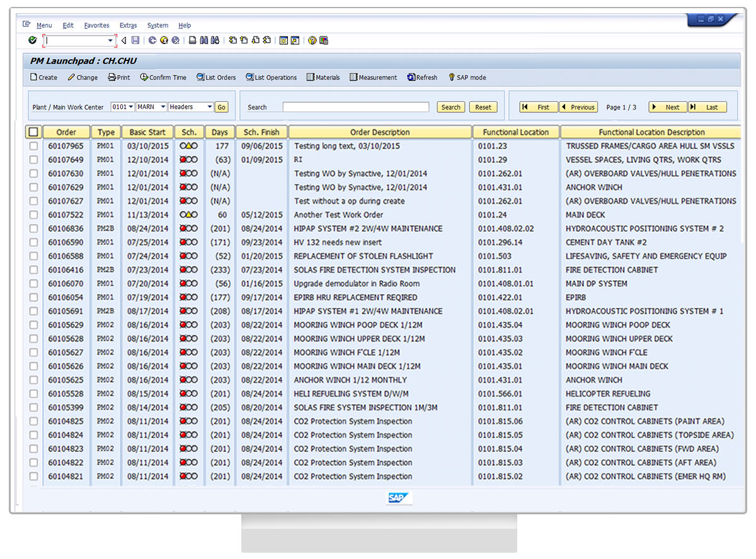Viewport: 756px width, 559px height.
Task: Click the Save floppy disk icon
Action: click(135, 40)
